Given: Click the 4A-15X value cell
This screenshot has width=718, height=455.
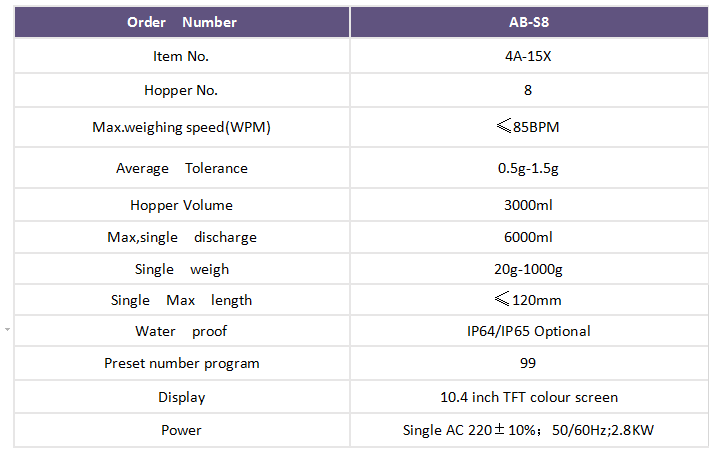Looking at the screenshot, I should tap(529, 56).
